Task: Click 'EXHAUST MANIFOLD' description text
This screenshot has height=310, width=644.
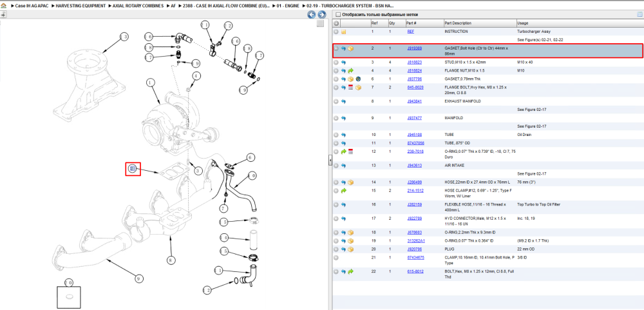Action: coord(463,102)
